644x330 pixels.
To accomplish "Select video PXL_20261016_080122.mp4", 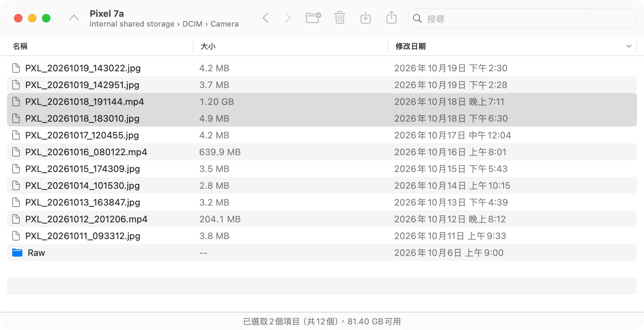I will (x=86, y=152).
